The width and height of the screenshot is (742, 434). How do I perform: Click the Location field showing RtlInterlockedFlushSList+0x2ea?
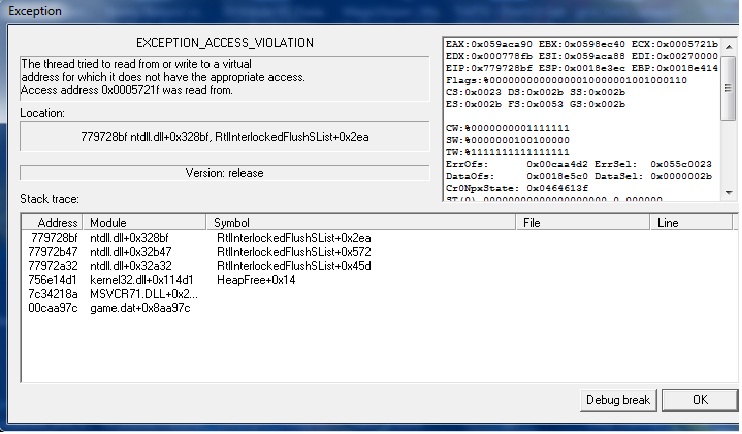[x=225, y=137]
